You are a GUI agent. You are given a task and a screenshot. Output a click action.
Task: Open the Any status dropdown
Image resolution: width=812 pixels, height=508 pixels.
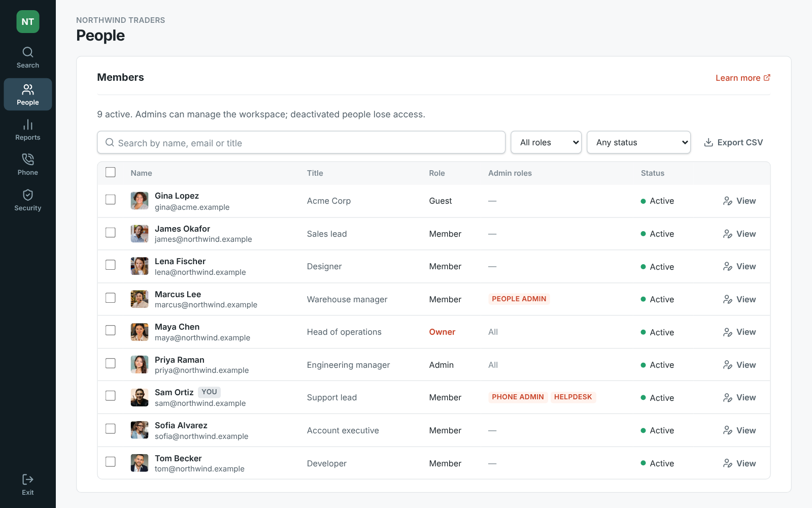639,143
